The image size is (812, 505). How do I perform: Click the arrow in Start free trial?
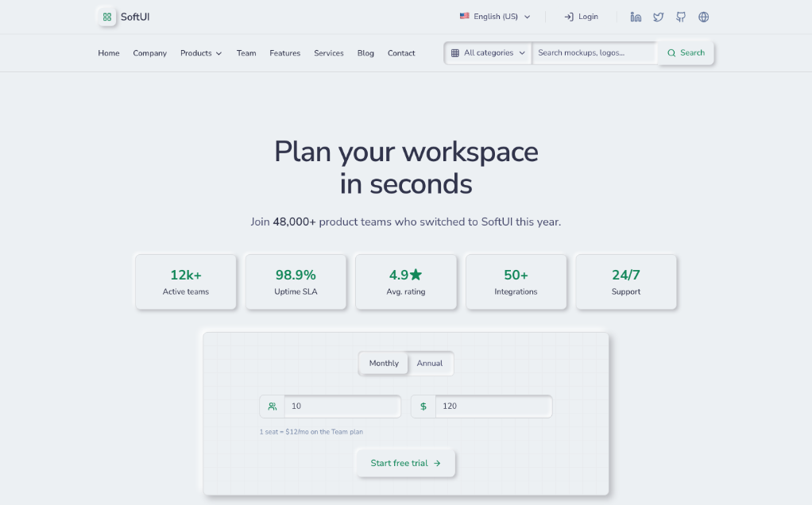tap(437, 463)
